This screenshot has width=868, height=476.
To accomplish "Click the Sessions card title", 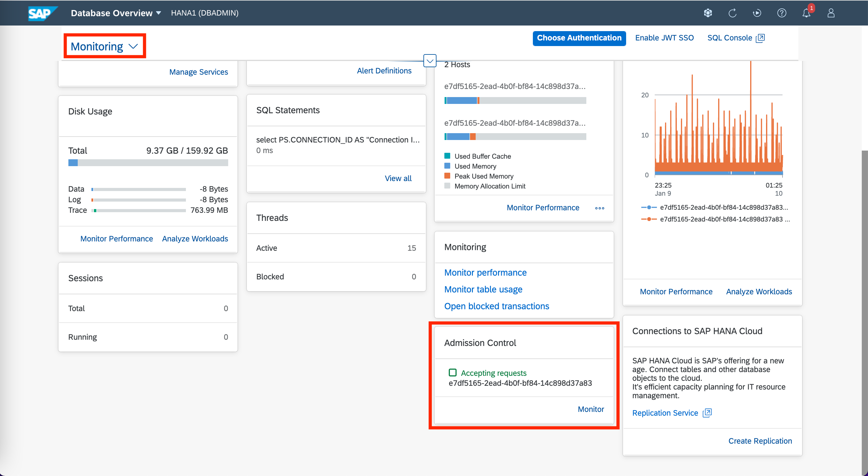I will [85, 278].
